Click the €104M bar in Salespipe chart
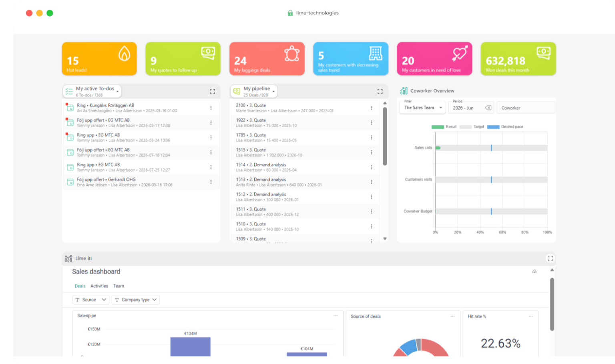615x364 pixels. tap(307, 354)
